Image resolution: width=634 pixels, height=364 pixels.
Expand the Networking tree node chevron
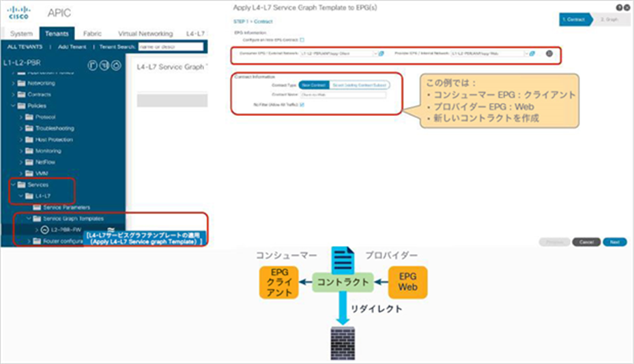tap(13, 83)
